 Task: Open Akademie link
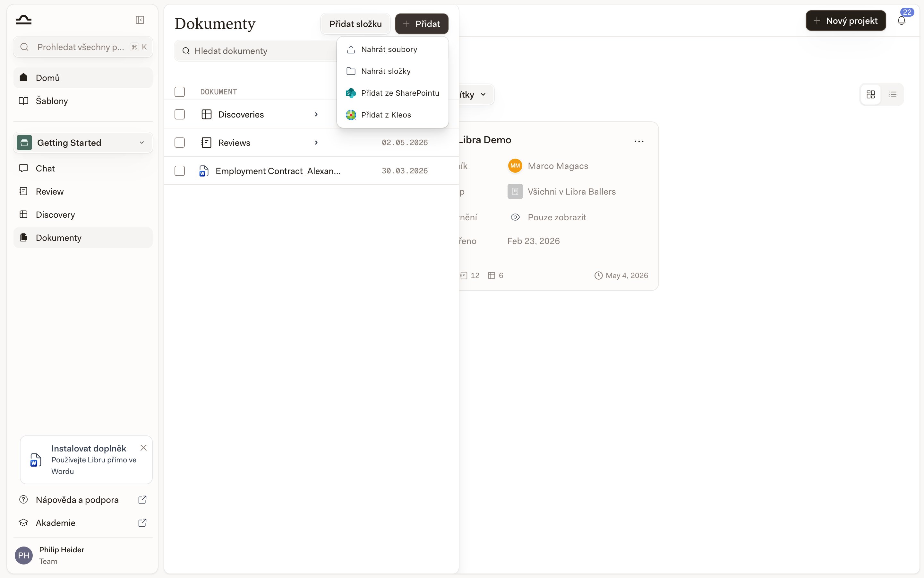(83, 522)
